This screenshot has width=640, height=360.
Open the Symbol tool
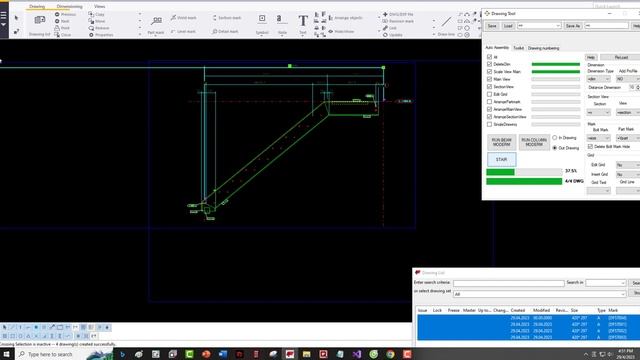click(262, 18)
